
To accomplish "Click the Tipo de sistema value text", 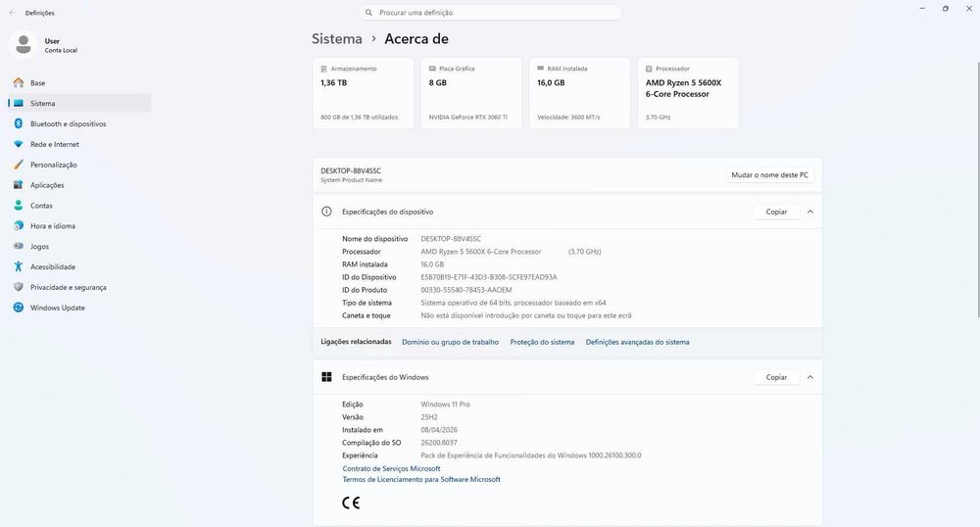I will coord(514,303).
